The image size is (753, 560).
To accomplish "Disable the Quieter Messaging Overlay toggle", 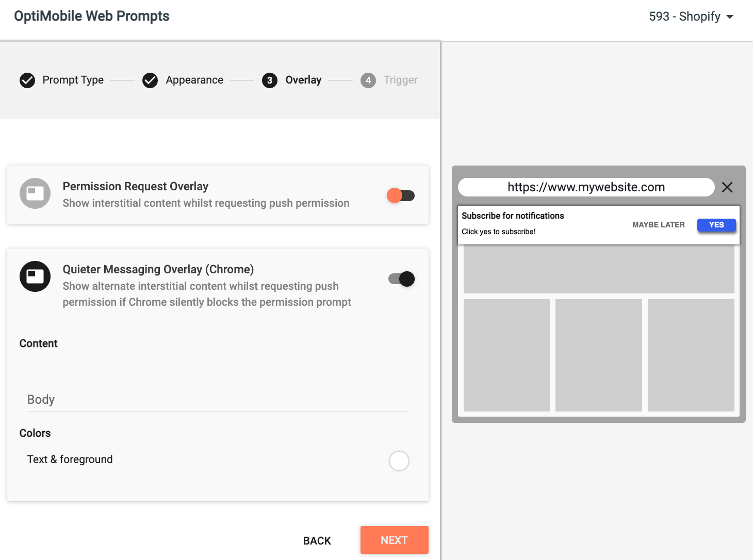I will (x=401, y=279).
